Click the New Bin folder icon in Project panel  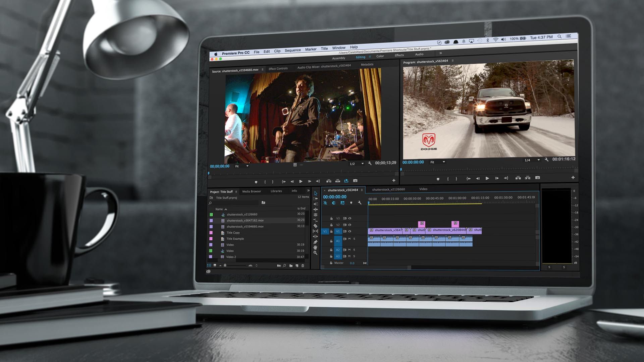point(291,265)
